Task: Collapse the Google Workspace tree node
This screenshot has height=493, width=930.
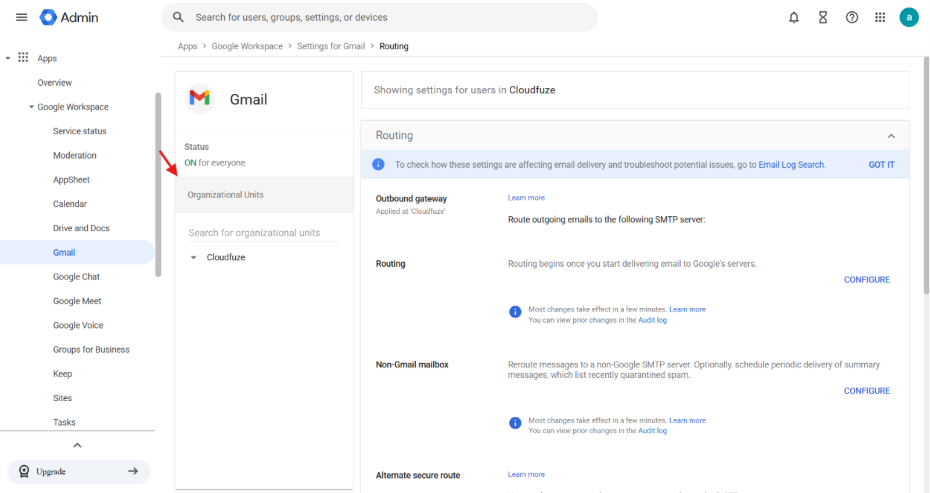Action: pos(31,107)
